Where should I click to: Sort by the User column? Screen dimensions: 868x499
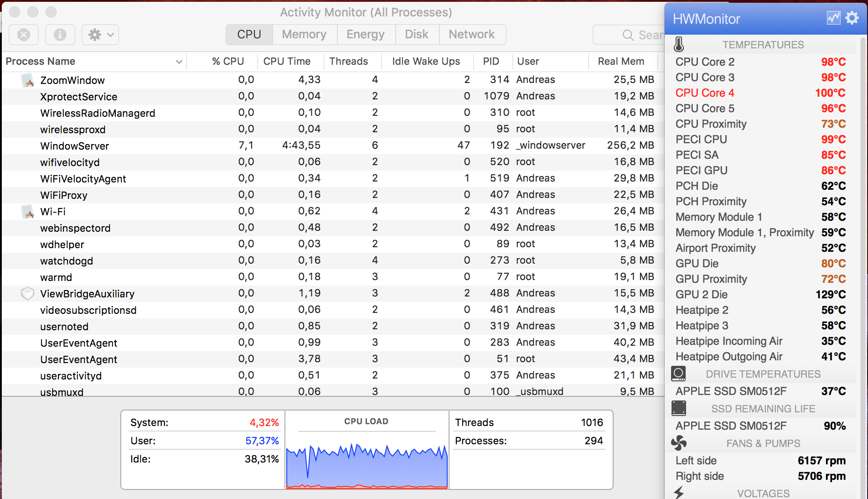(551, 62)
